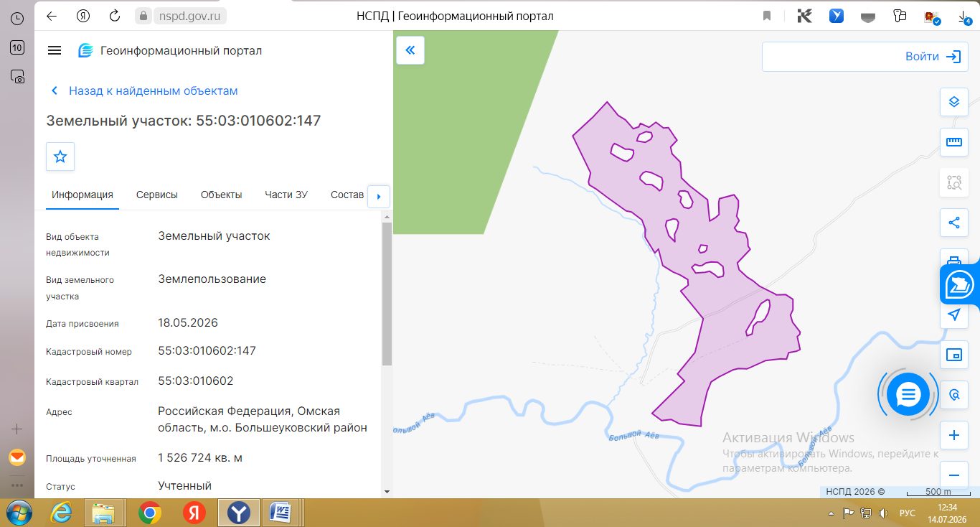Open the chat support bubble
Image resolution: width=980 pixels, height=527 pixels.
[908, 394]
